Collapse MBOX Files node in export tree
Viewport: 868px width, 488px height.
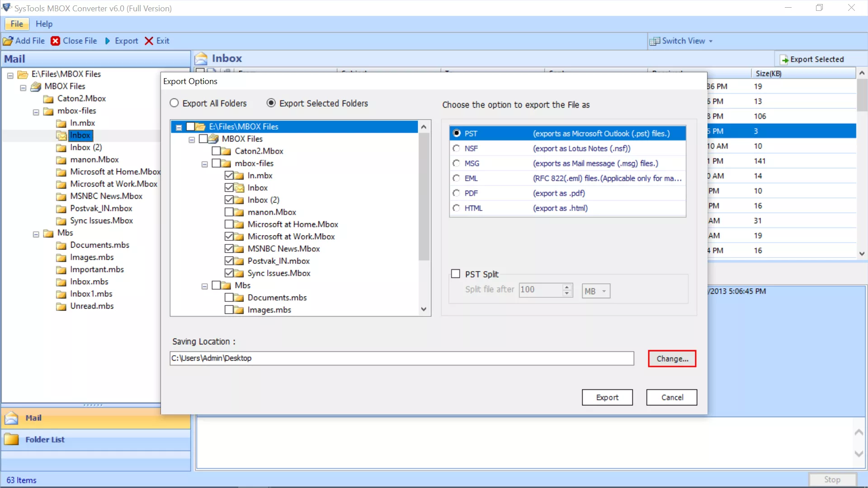tap(192, 140)
